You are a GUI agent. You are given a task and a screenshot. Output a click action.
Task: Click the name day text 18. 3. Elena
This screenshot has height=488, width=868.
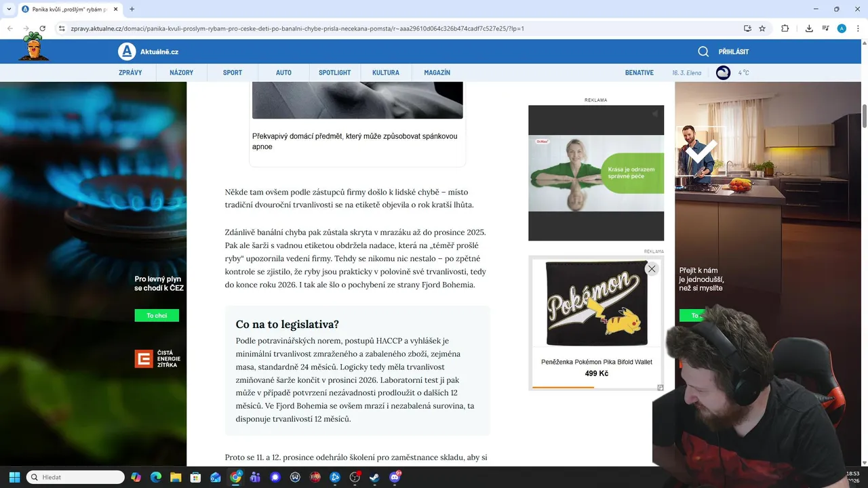tap(687, 73)
